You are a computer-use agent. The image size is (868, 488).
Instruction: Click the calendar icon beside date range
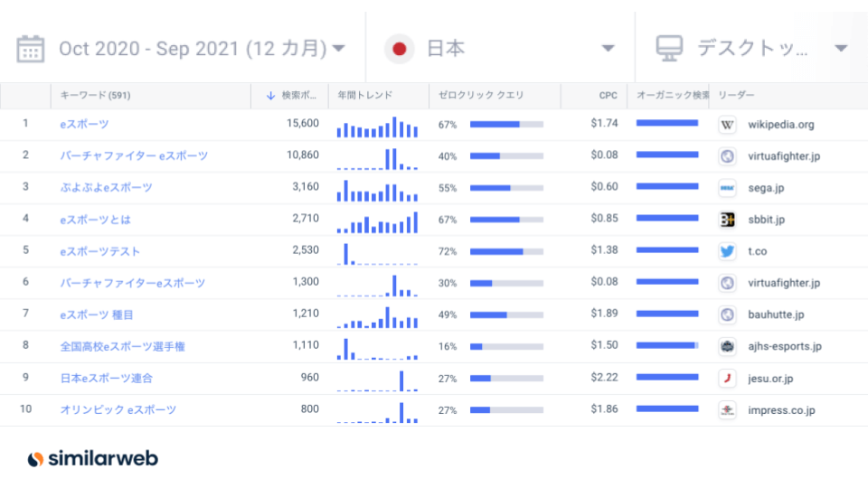click(31, 48)
